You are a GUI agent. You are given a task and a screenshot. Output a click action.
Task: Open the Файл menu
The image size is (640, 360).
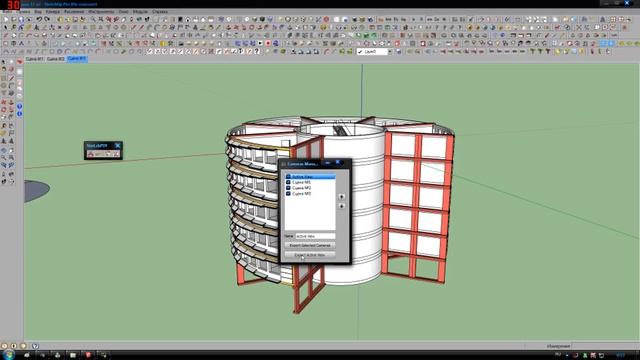pyautogui.click(x=8, y=11)
